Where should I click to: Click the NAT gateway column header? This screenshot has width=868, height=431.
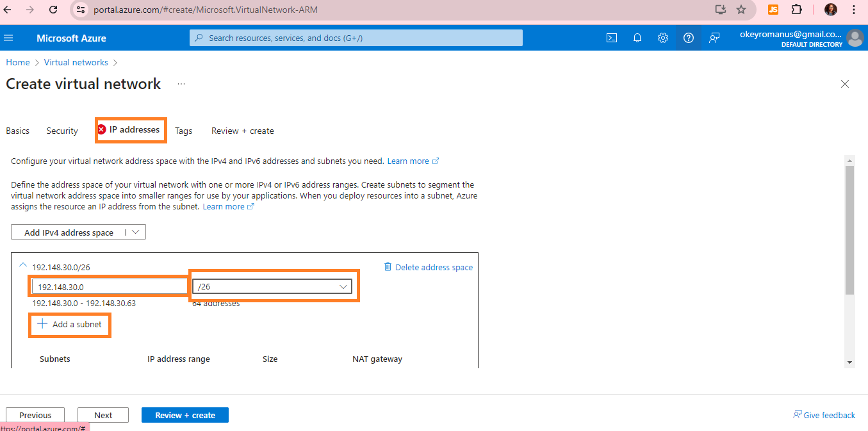377,359
